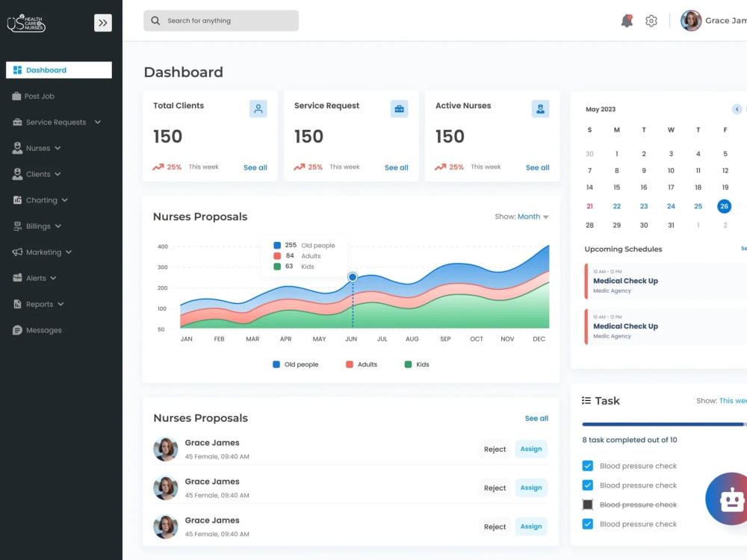The width and height of the screenshot is (747, 560).
Task: Click the Billings icon in sidebar
Action: tap(18, 226)
